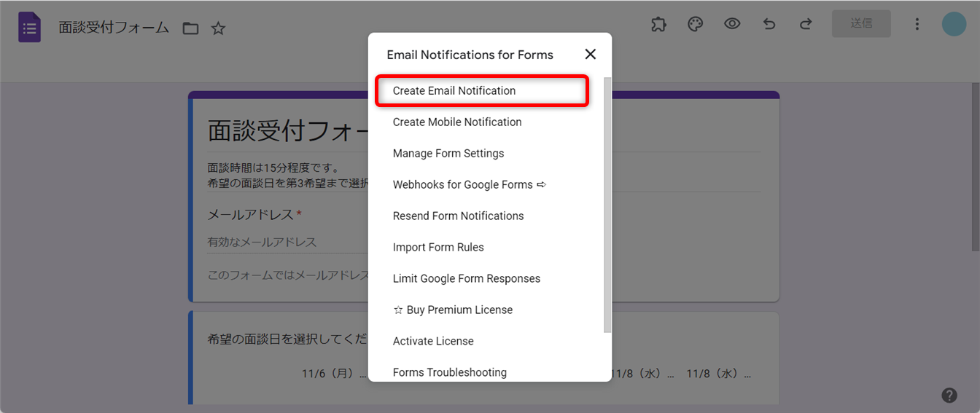Open the help question mark icon
Viewport: 980px width, 413px height.
(x=949, y=396)
